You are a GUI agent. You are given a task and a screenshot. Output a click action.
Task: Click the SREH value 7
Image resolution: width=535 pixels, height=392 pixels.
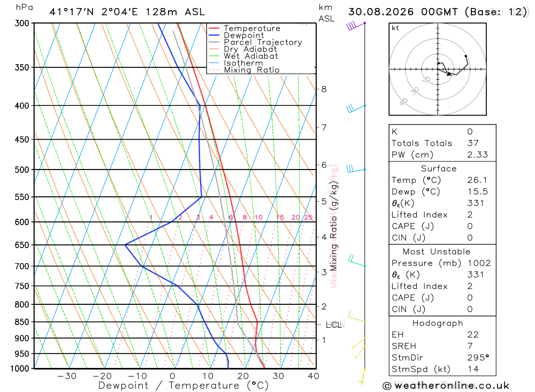(x=470, y=347)
